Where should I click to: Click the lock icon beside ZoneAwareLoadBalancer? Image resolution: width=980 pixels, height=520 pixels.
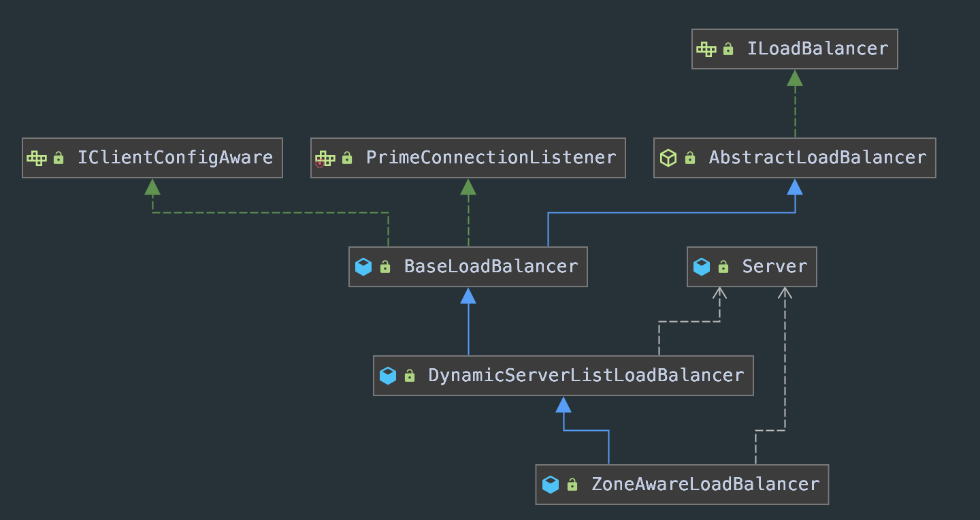point(572,485)
